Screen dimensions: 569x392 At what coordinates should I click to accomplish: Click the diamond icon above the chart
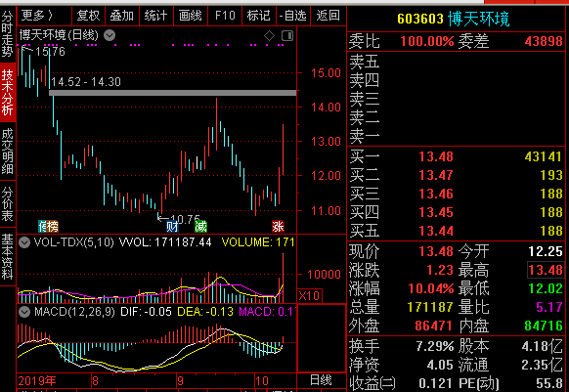pyautogui.click(x=269, y=35)
